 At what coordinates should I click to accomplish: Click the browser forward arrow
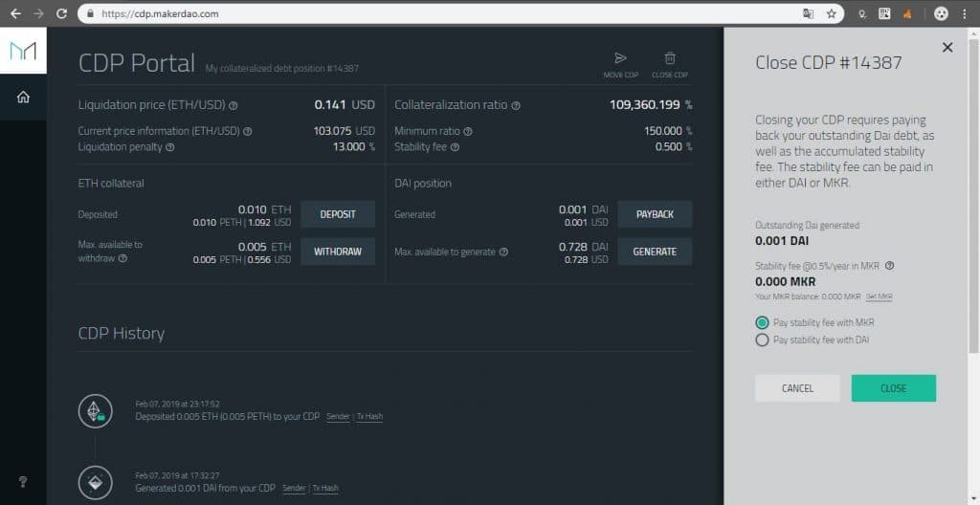pyautogui.click(x=38, y=13)
